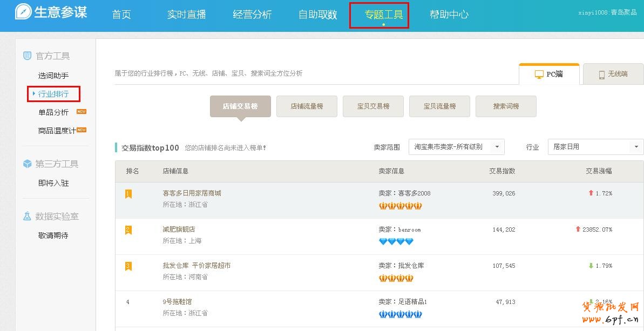Click diamond rating icons for benroom
This screenshot has width=644, height=331.
click(396, 241)
